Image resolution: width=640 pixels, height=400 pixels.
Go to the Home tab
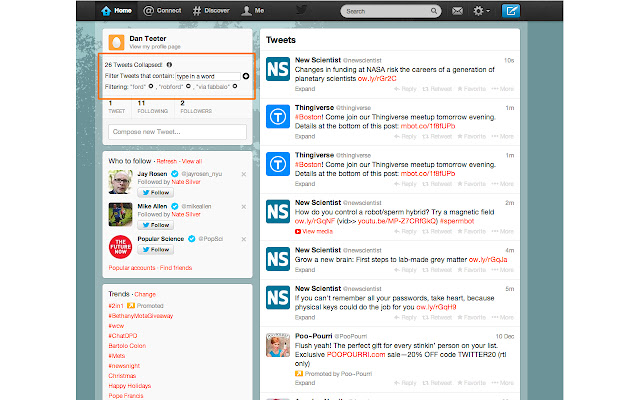click(x=116, y=11)
